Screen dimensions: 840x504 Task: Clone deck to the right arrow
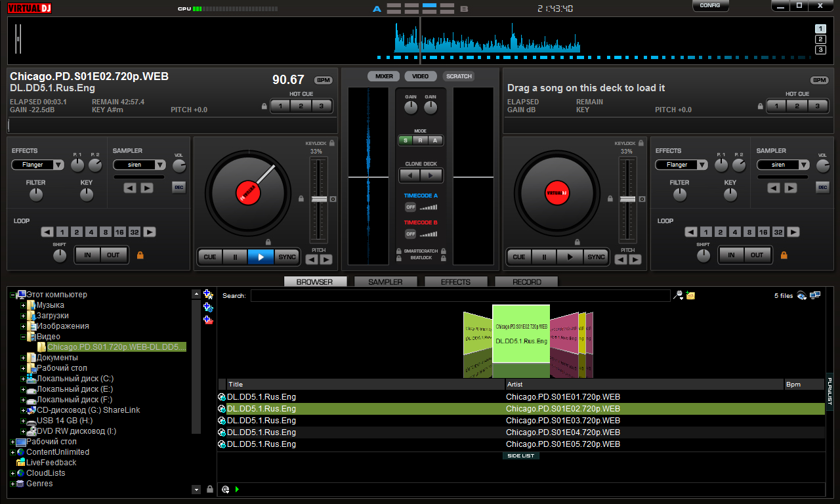coord(431,175)
